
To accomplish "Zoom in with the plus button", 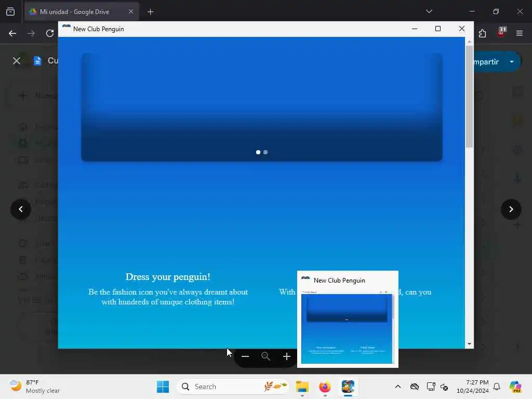I will (x=287, y=356).
